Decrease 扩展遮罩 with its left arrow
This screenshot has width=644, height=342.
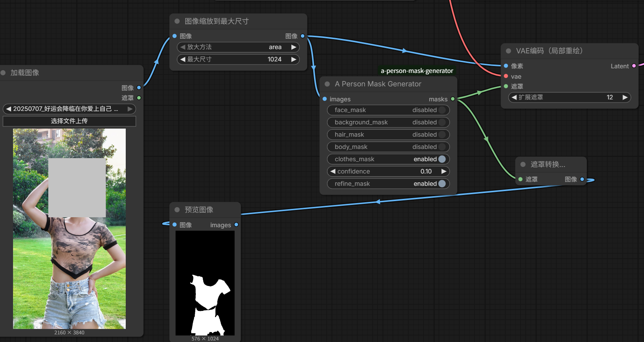click(x=514, y=97)
